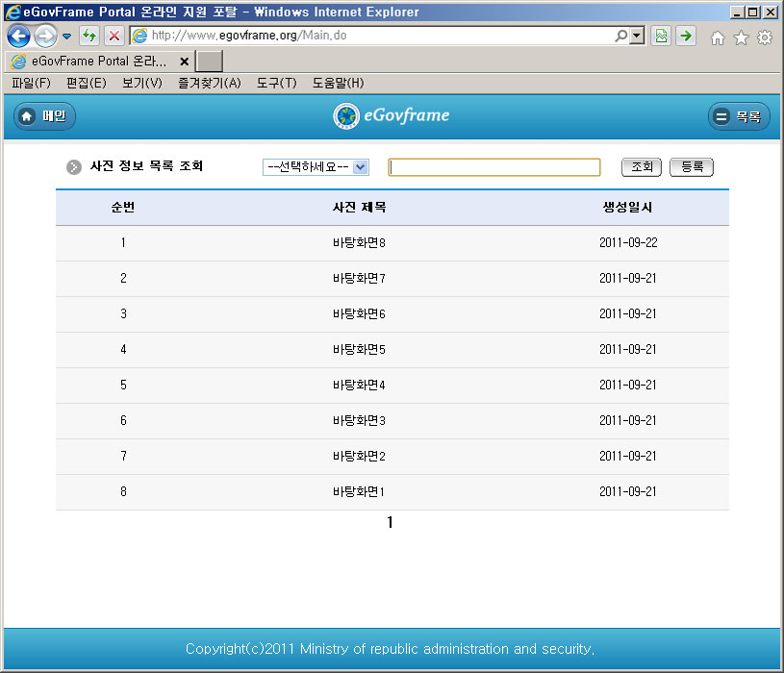Click the search keyword text field
This screenshot has width=784, height=673.
click(494, 167)
